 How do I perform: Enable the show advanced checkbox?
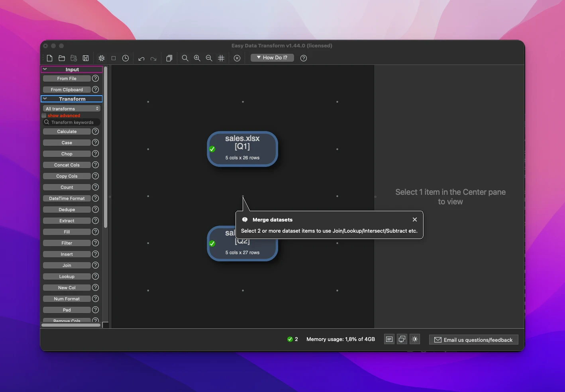point(44,116)
